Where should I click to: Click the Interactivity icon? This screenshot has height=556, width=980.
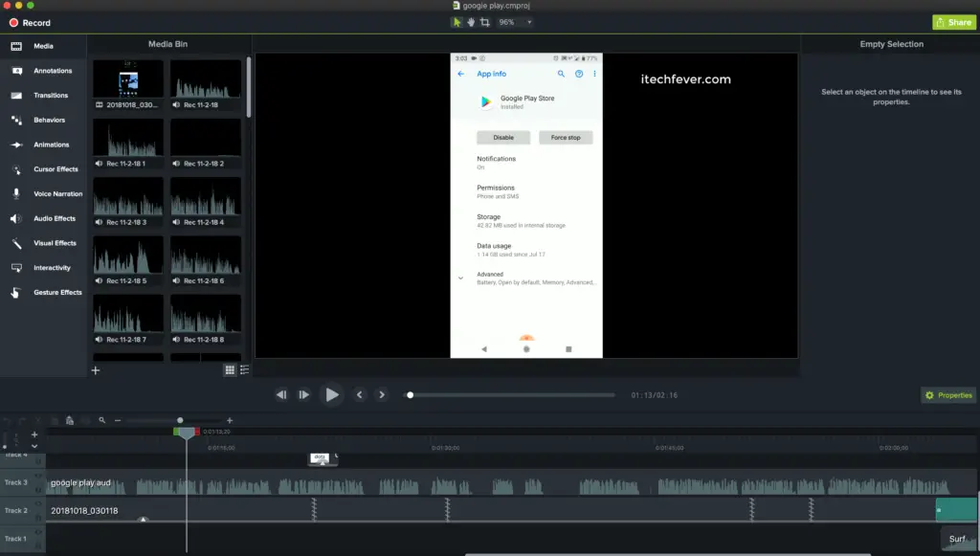[16, 268]
